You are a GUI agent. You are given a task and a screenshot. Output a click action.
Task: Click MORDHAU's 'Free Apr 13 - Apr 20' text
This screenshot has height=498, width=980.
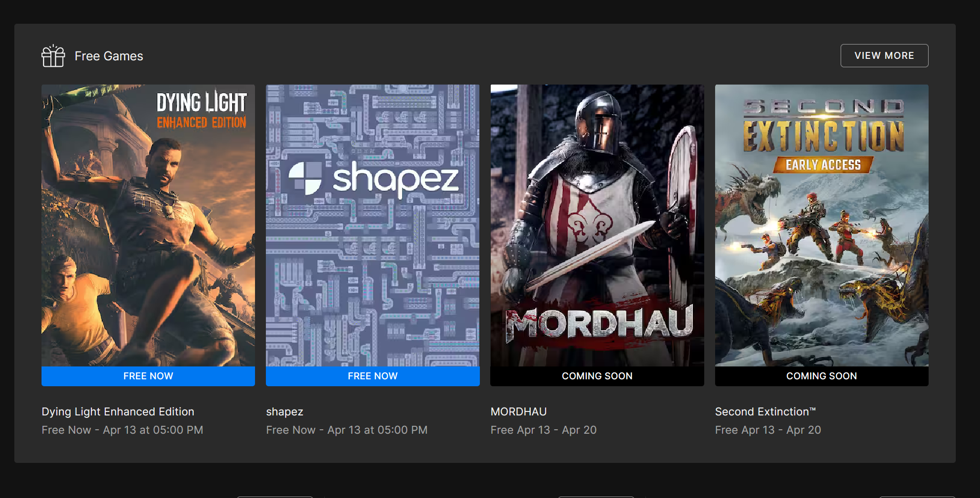coord(544,430)
